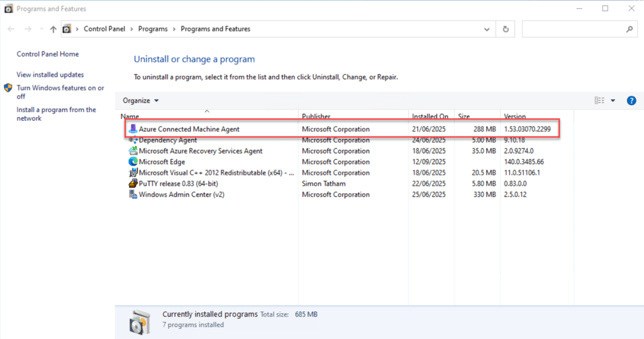Click the search box in Programs and Features
This screenshot has height=339, width=644.
click(x=574, y=29)
